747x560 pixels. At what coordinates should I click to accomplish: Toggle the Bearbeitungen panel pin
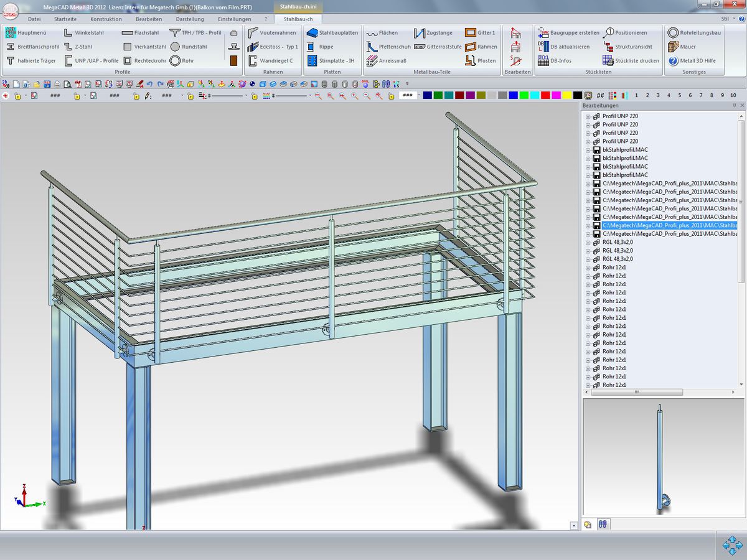pyautogui.click(x=734, y=106)
